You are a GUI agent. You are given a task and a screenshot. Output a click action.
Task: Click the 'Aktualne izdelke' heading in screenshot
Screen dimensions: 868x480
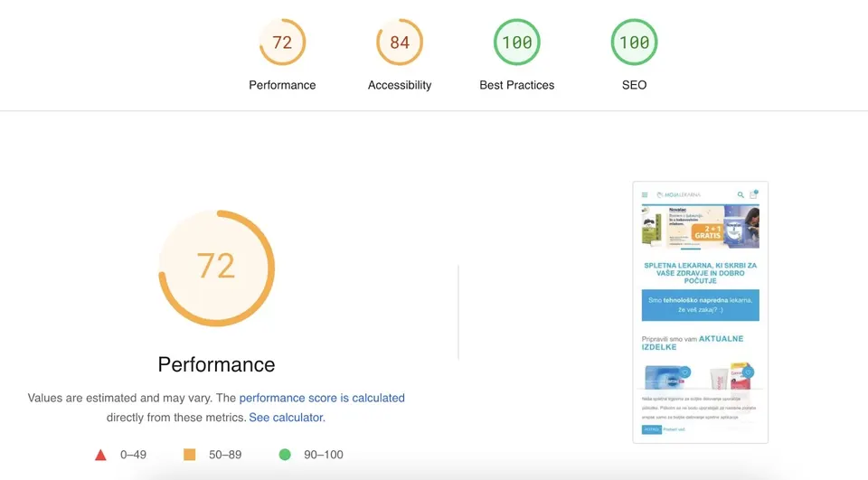[x=693, y=343]
